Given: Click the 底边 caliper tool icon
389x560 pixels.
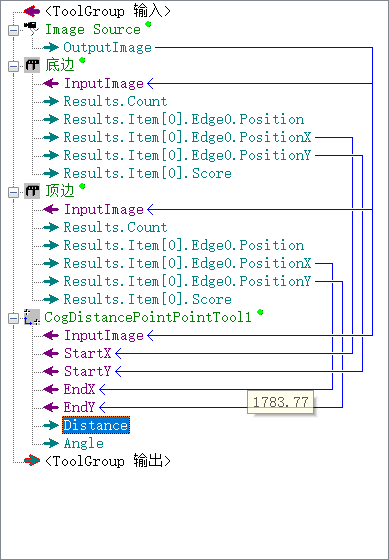Looking at the screenshot, I should click(32, 66).
